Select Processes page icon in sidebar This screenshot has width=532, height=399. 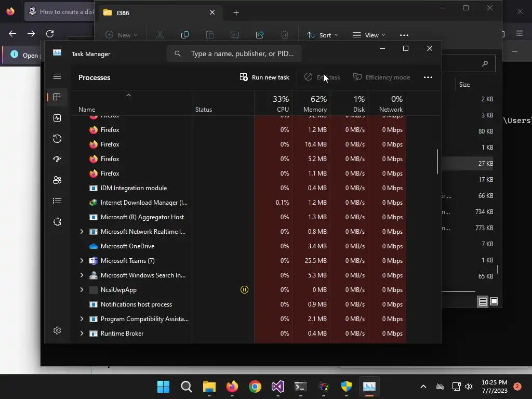point(57,97)
